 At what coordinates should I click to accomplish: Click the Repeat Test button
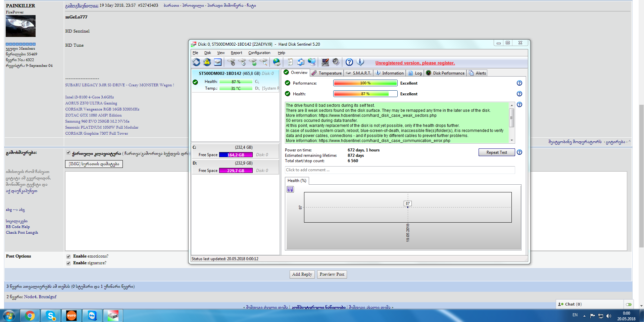coord(497,152)
